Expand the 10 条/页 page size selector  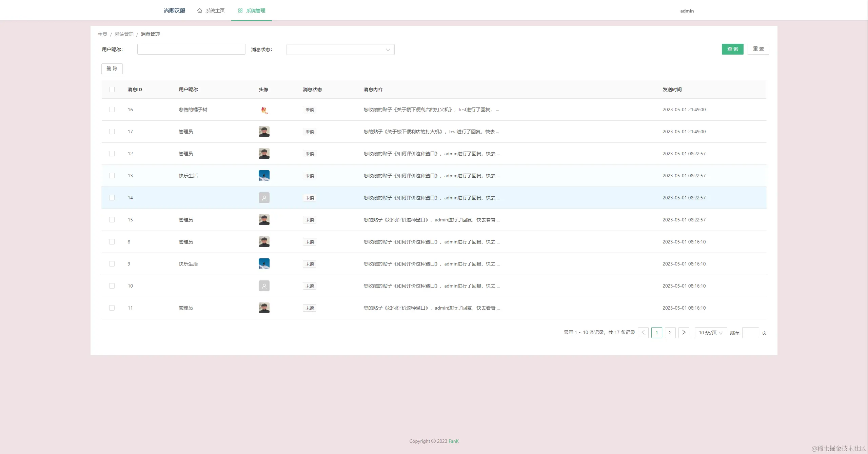710,333
